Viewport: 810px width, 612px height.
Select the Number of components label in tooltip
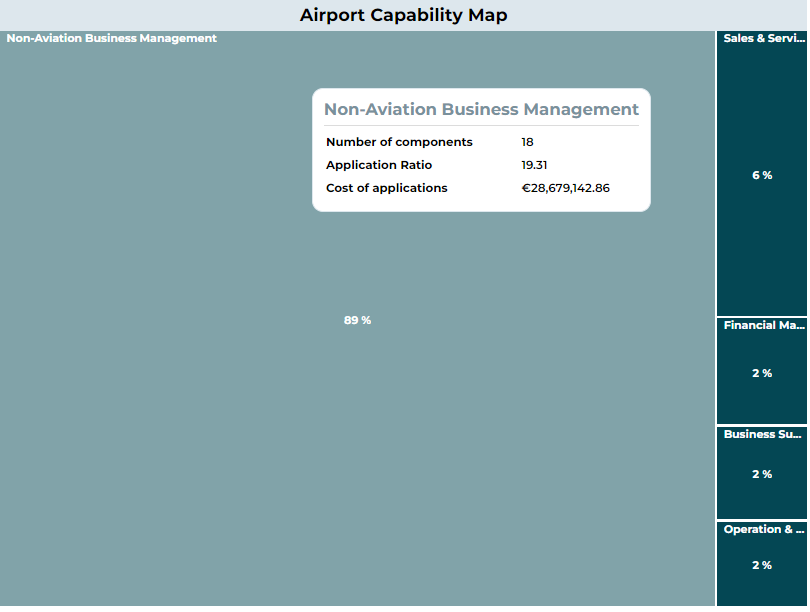pos(399,142)
